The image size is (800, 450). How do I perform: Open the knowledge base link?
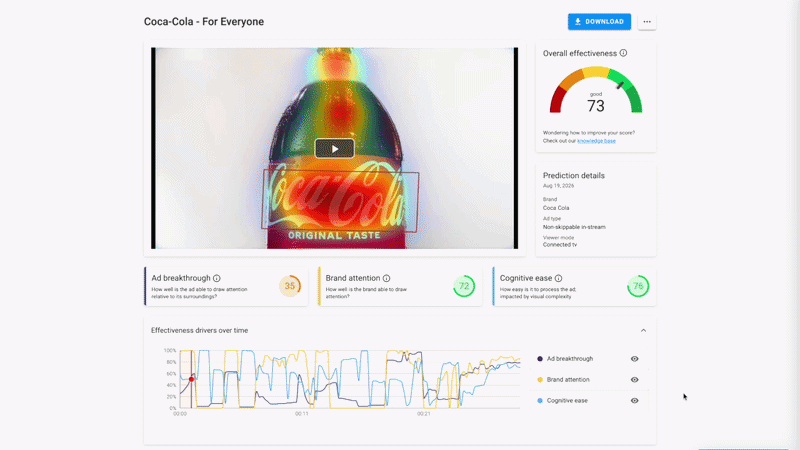[x=596, y=141]
